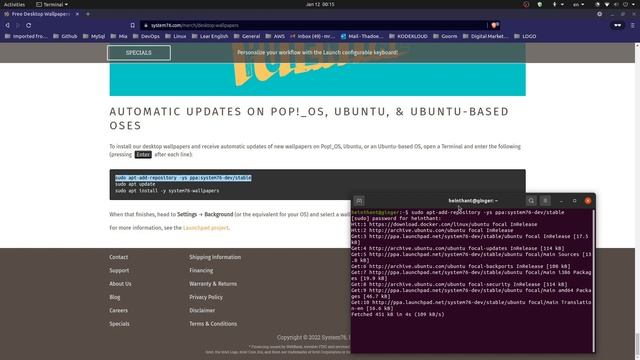
Task: Click the 'sudo apt update' code line
Action: (135, 184)
